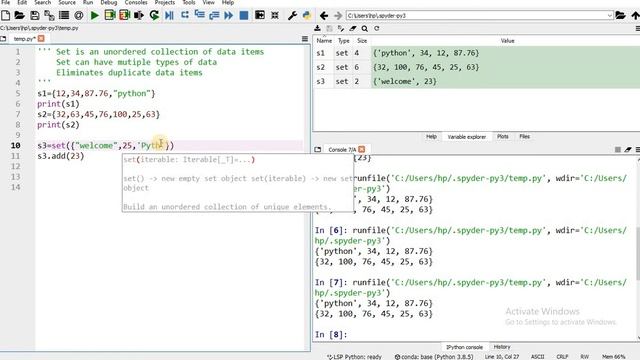The width and height of the screenshot is (640, 360).
Task: Sort variables by Name column
Action: [324, 41]
